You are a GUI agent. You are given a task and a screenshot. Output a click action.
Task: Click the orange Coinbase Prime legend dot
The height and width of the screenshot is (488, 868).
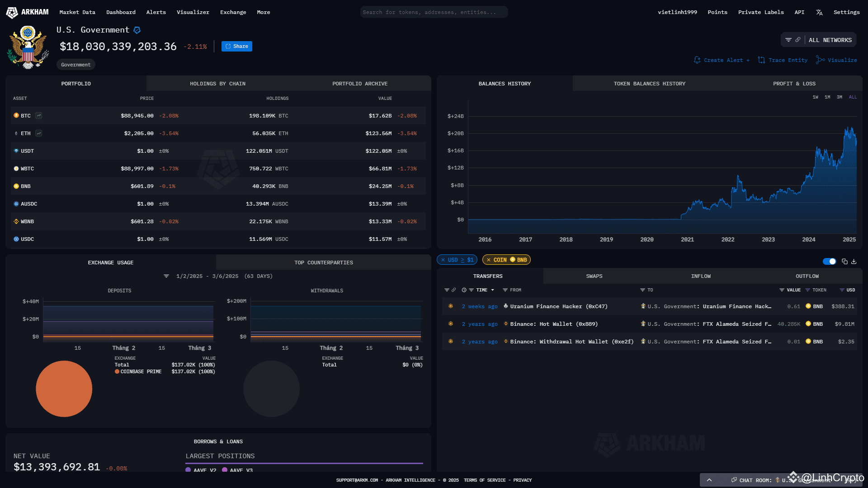coord(117,371)
